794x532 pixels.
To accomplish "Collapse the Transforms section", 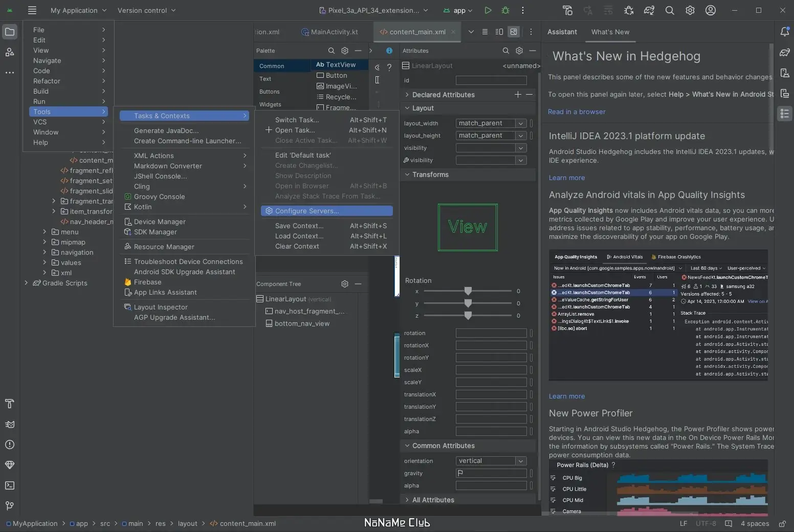I will pos(407,174).
